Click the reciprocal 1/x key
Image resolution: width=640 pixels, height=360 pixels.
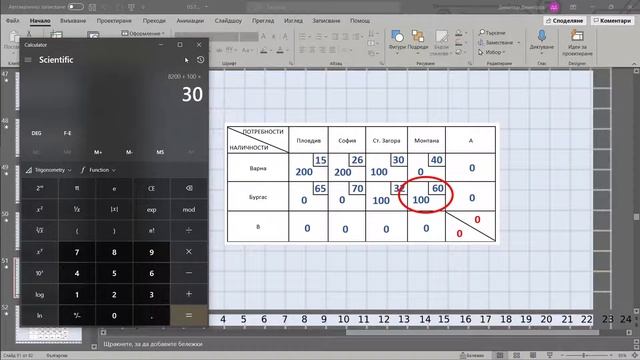[77, 209]
